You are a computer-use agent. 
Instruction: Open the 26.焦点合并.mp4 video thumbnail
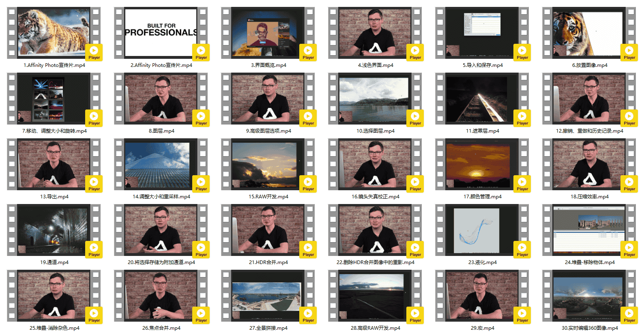coord(161,295)
